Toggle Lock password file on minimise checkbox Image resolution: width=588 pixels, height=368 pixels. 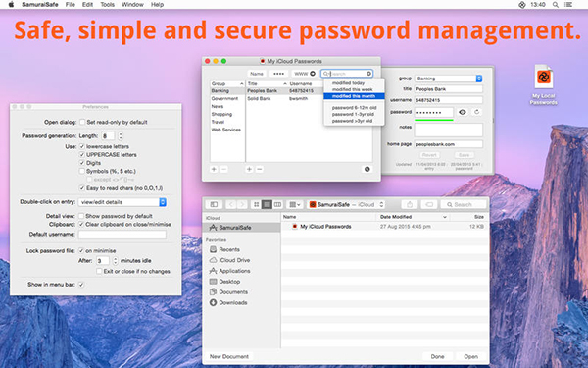point(81,250)
